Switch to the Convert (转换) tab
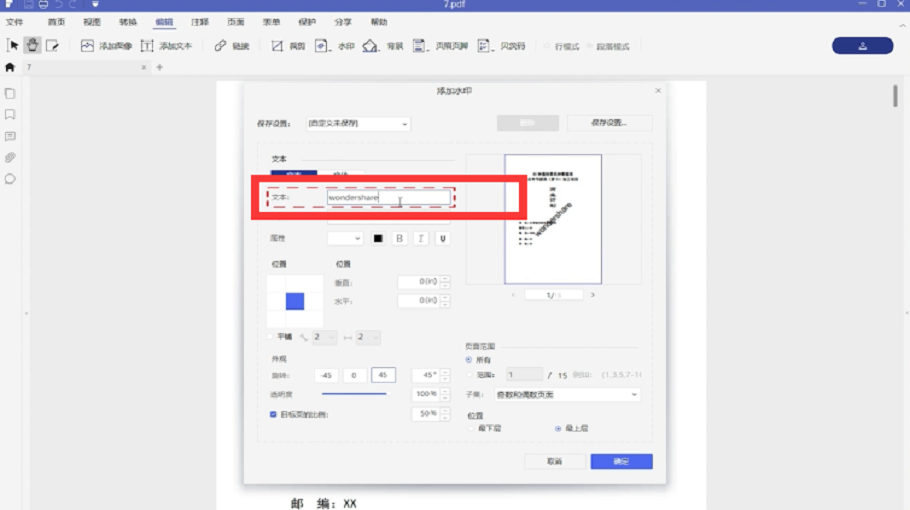 coord(128,22)
